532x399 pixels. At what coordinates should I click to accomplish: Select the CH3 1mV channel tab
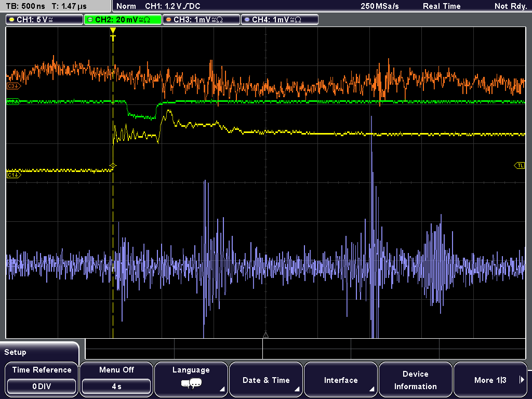click(x=201, y=20)
